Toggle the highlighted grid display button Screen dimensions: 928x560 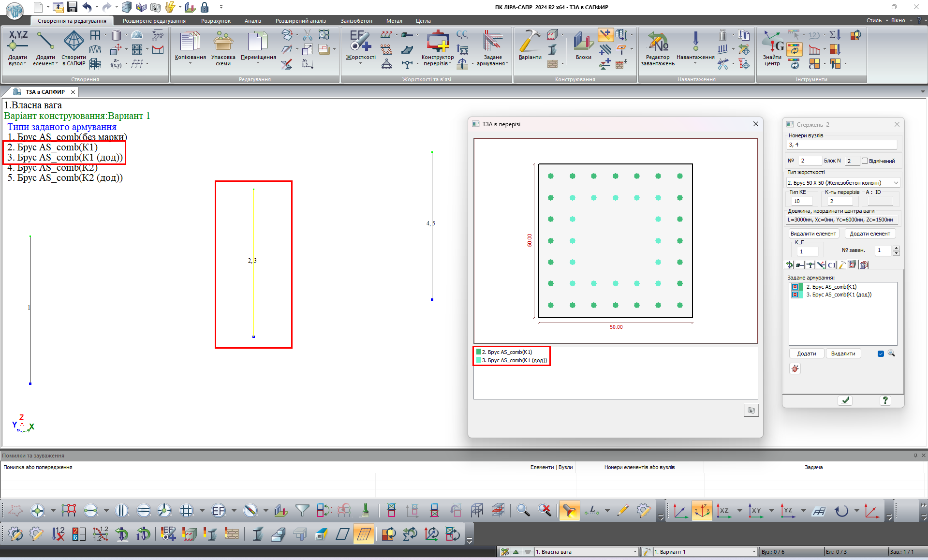pyautogui.click(x=364, y=534)
